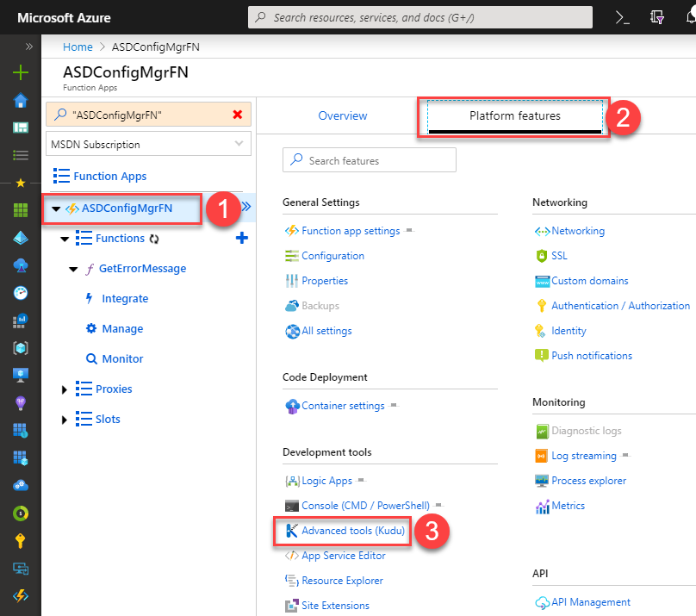This screenshot has height=616, width=696.
Task: Go to Home breadcrumb link
Action: (x=78, y=47)
